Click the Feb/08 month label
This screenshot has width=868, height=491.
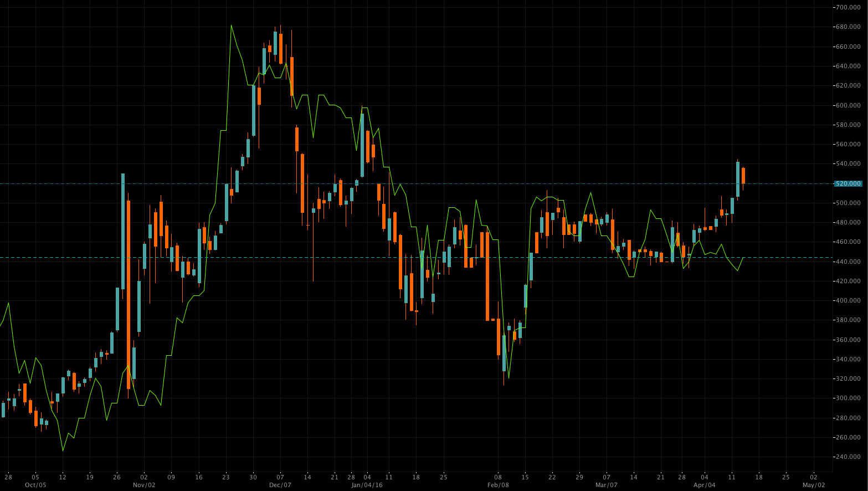pyautogui.click(x=498, y=485)
